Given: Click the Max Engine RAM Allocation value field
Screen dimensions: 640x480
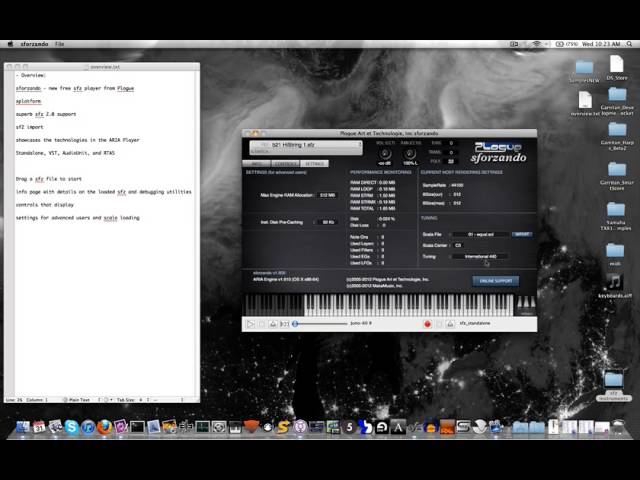Looking at the screenshot, I should 327,195.
